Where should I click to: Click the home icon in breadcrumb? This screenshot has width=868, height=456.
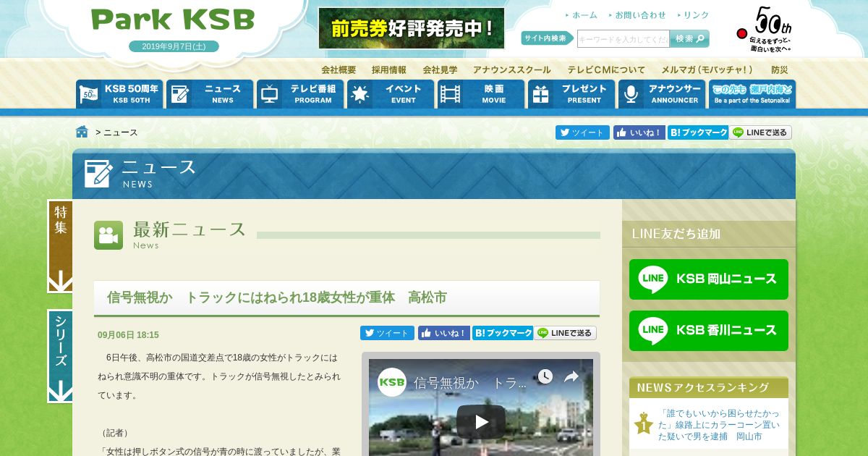[82, 132]
